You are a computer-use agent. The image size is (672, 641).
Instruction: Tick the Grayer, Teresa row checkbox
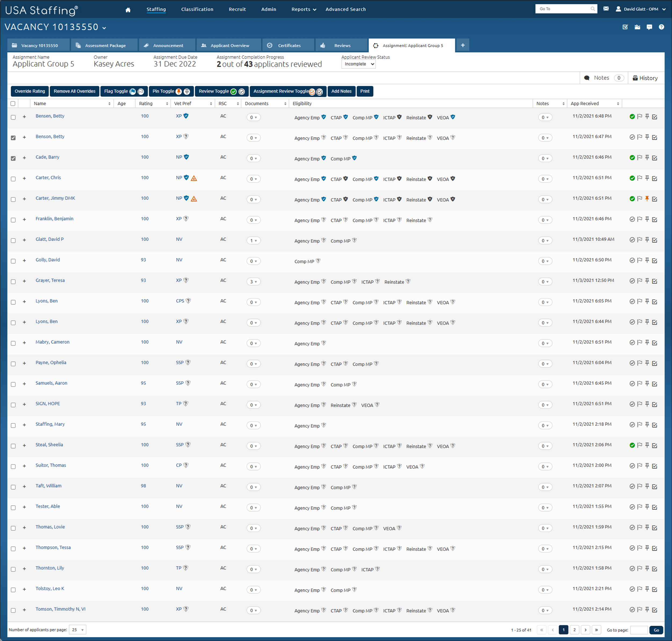13,282
